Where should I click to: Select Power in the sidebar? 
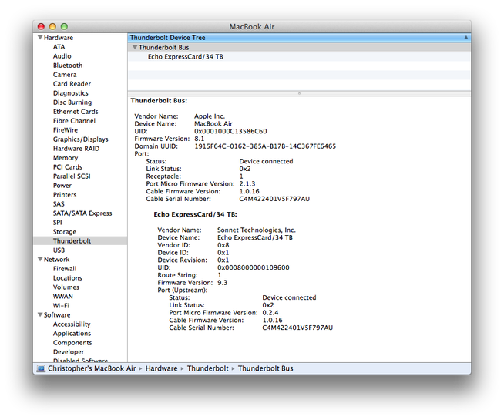pyautogui.click(x=62, y=186)
